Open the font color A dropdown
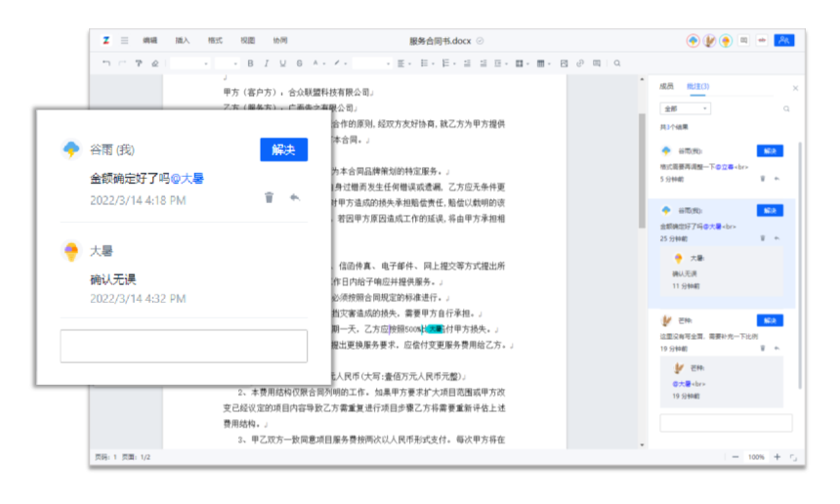 click(x=318, y=63)
